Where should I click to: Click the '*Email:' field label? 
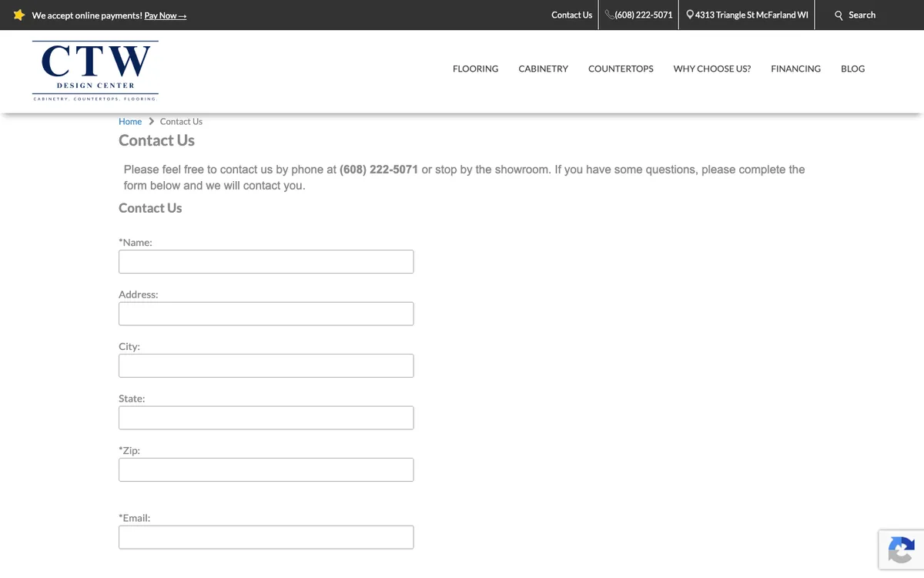pyautogui.click(x=135, y=518)
